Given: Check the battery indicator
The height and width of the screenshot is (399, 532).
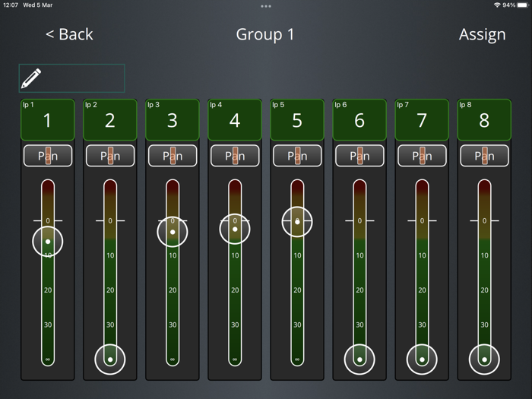Looking at the screenshot, I should point(523,5).
